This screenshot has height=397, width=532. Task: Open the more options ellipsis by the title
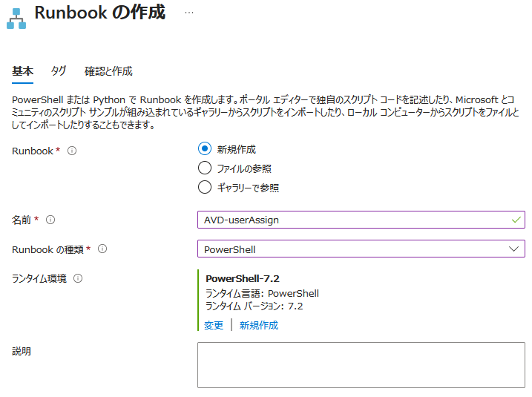(x=189, y=13)
